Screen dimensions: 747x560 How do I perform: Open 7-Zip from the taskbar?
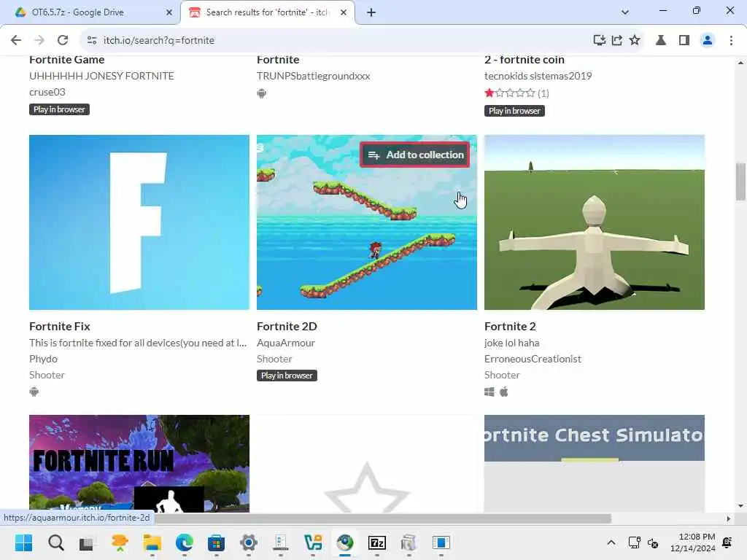click(377, 542)
